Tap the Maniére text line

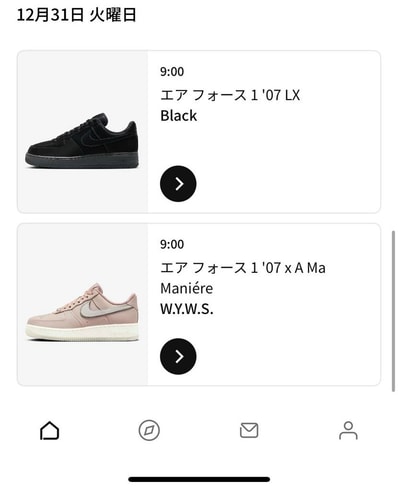point(187,288)
